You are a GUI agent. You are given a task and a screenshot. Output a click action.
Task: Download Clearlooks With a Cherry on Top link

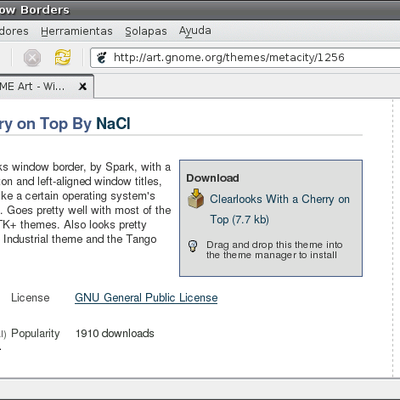pyautogui.click(x=280, y=209)
